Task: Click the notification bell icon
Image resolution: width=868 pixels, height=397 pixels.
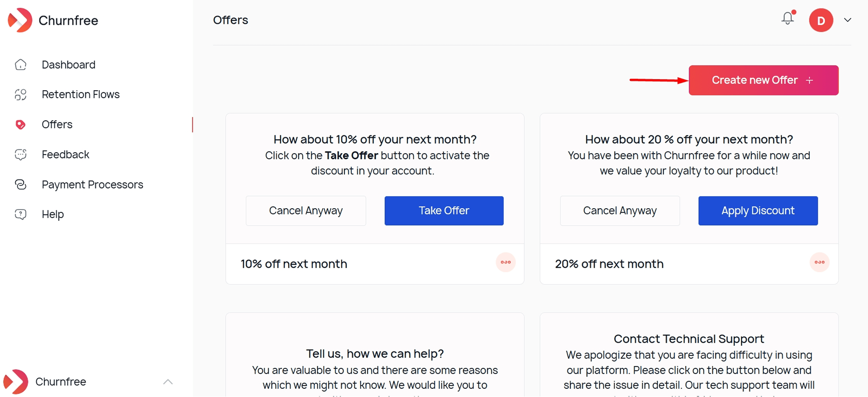Action: 787,19
